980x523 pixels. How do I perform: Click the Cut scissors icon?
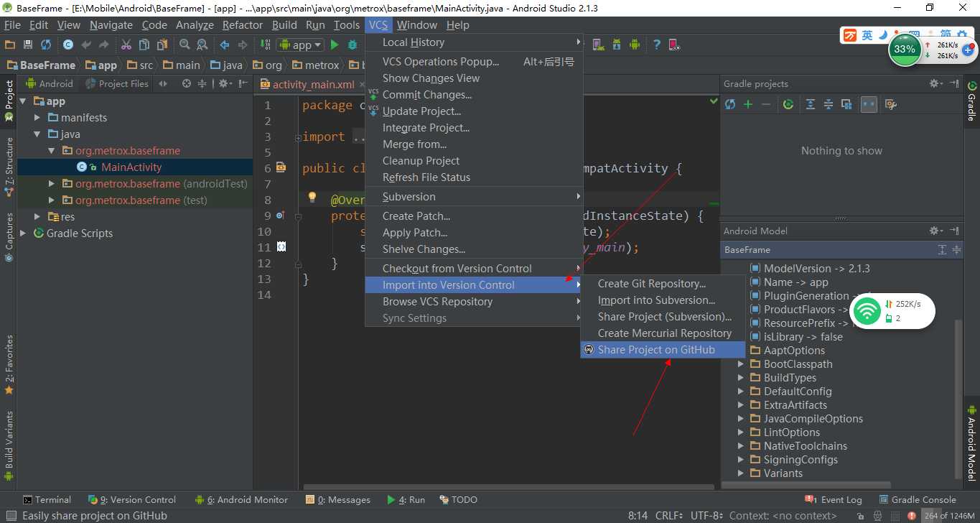click(x=126, y=45)
